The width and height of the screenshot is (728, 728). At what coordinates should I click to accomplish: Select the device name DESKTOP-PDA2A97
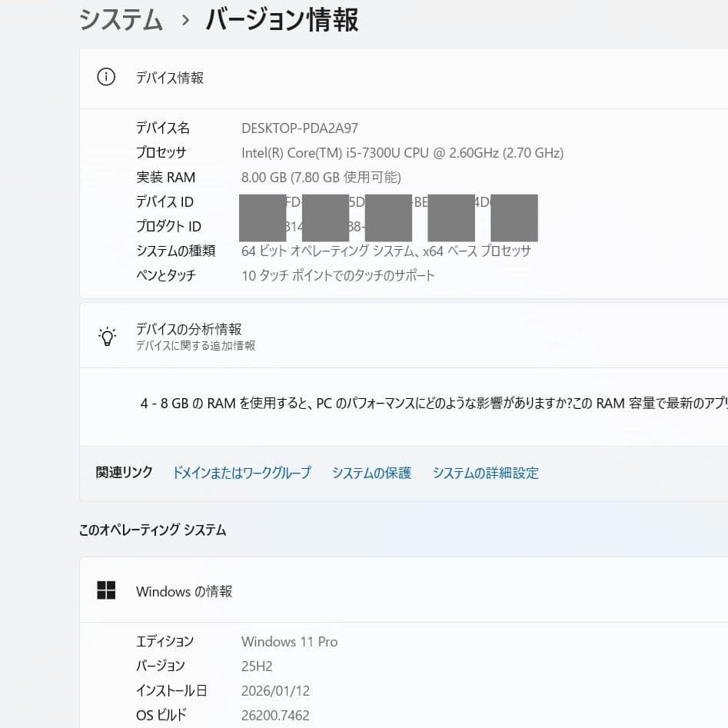click(x=298, y=128)
